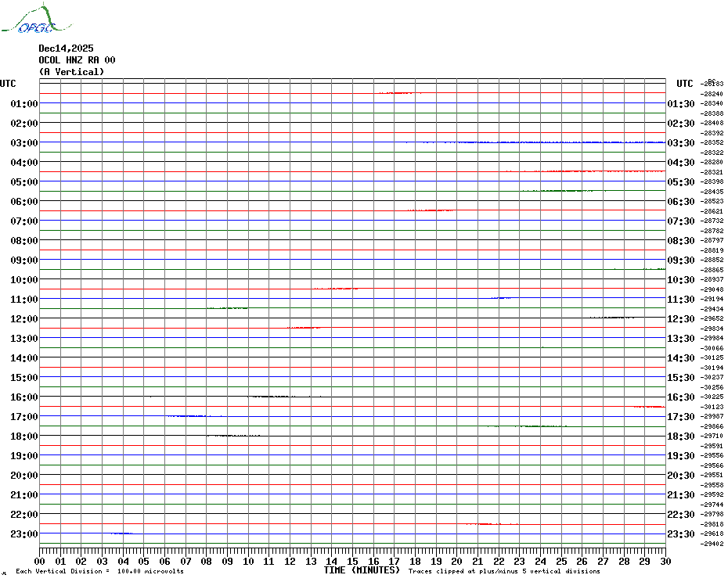This screenshot has height=582, width=728.
Task: Click the traces clipped footnote text
Action: tap(504, 572)
